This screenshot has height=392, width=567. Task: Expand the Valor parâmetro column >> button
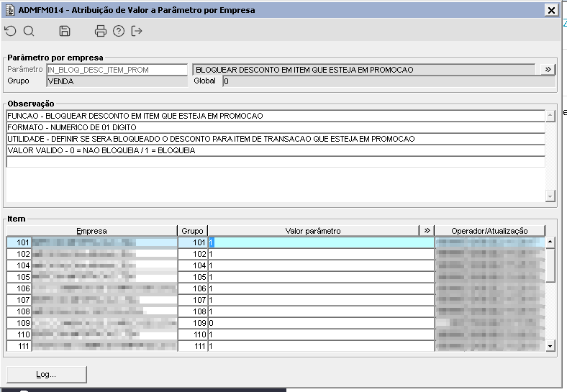(427, 231)
